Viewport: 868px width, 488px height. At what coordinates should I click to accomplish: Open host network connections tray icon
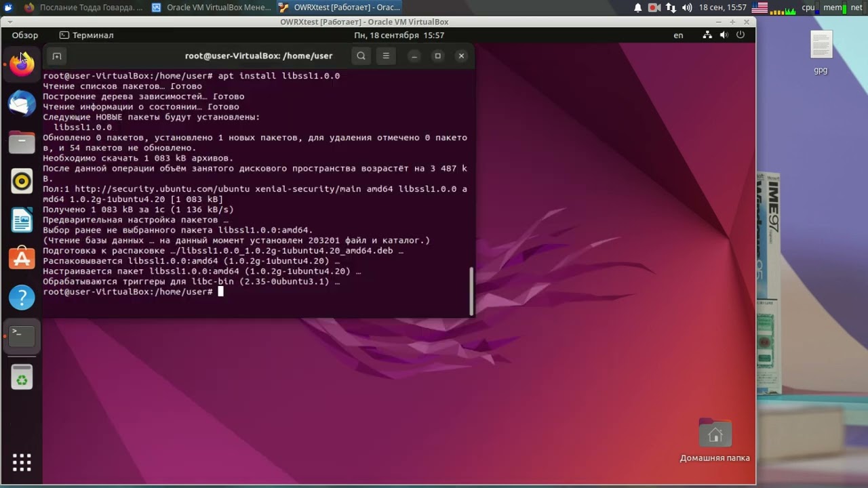[671, 7]
